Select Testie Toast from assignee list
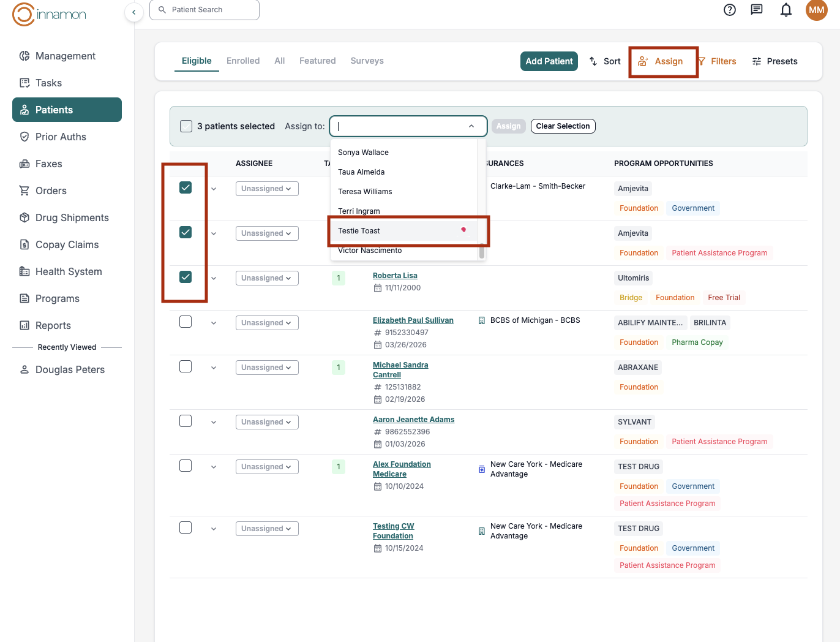840x642 pixels. pyautogui.click(x=404, y=231)
